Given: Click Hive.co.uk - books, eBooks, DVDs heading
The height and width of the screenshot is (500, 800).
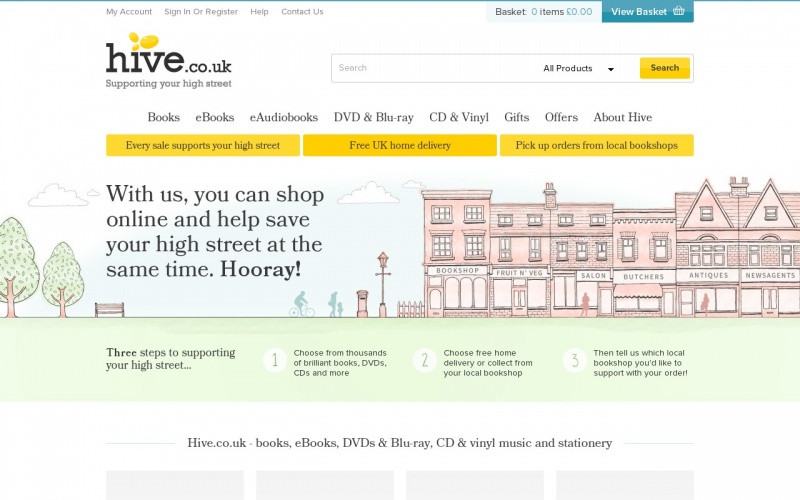Looking at the screenshot, I should (399, 443).
